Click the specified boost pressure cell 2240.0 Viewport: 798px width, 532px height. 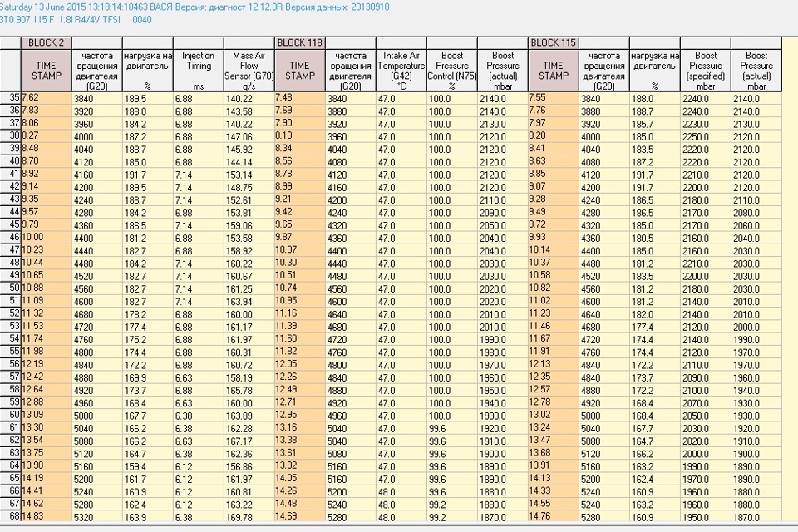pyautogui.click(x=706, y=97)
